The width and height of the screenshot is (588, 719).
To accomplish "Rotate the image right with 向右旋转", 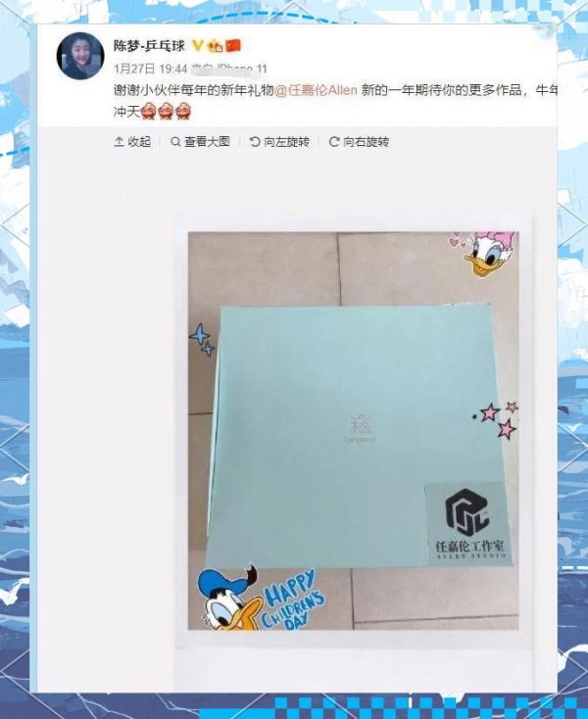I will click(x=359, y=142).
